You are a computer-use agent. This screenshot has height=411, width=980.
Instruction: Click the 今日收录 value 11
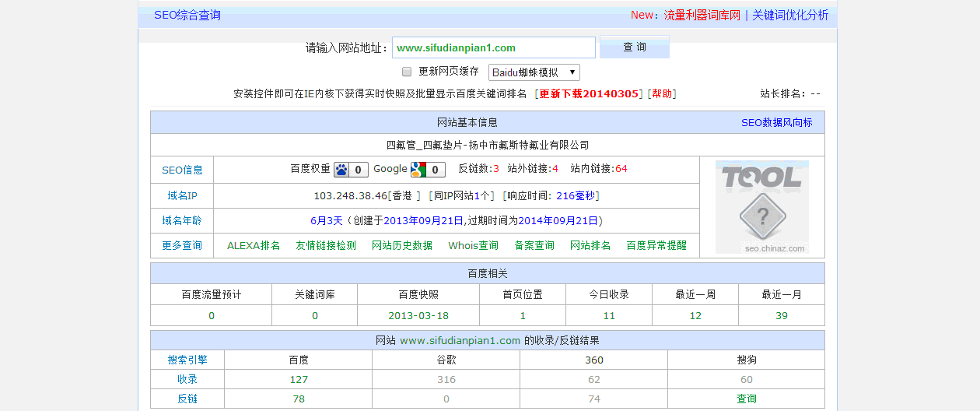point(609,316)
